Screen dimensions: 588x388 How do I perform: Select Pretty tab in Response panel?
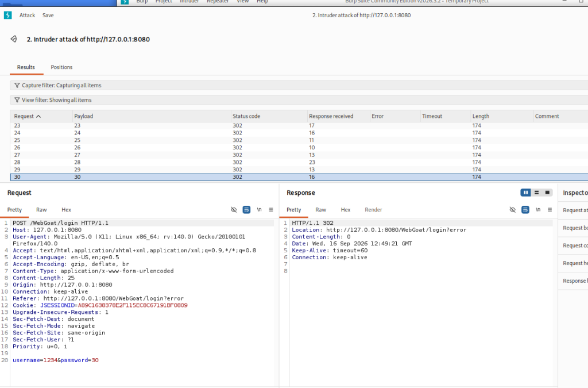pyautogui.click(x=293, y=210)
